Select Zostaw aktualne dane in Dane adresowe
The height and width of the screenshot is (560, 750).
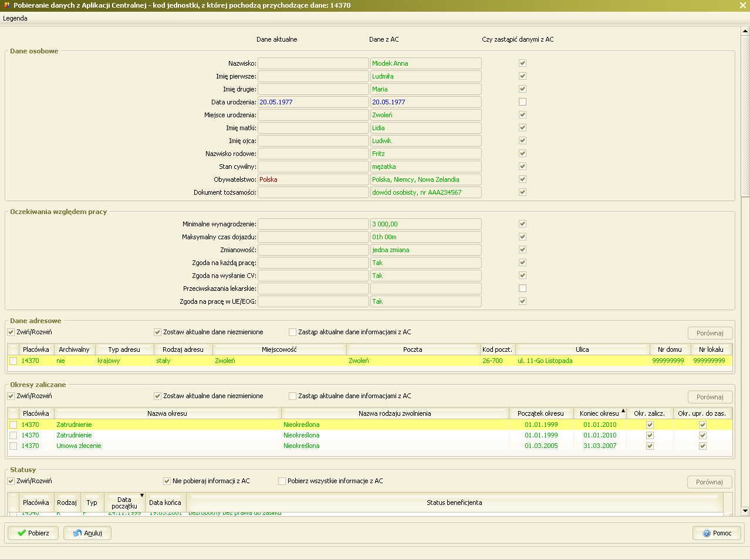pyautogui.click(x=157, y=332)
